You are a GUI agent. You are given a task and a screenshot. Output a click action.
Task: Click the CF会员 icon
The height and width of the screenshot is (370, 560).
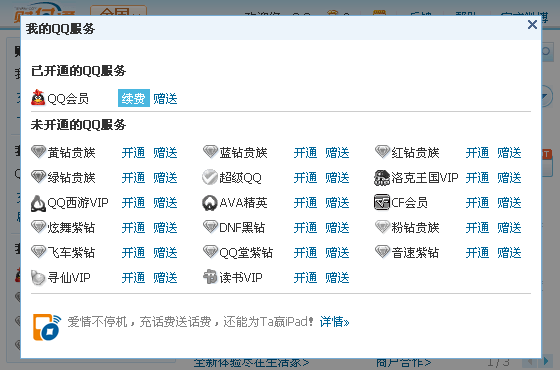pyautogui.click(x=382, y=202)
